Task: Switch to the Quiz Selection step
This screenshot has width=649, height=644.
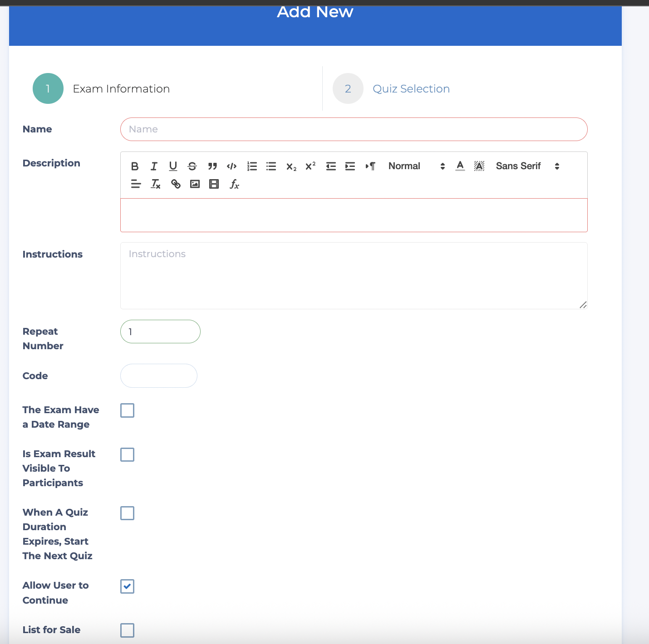Action: [411, 89]
